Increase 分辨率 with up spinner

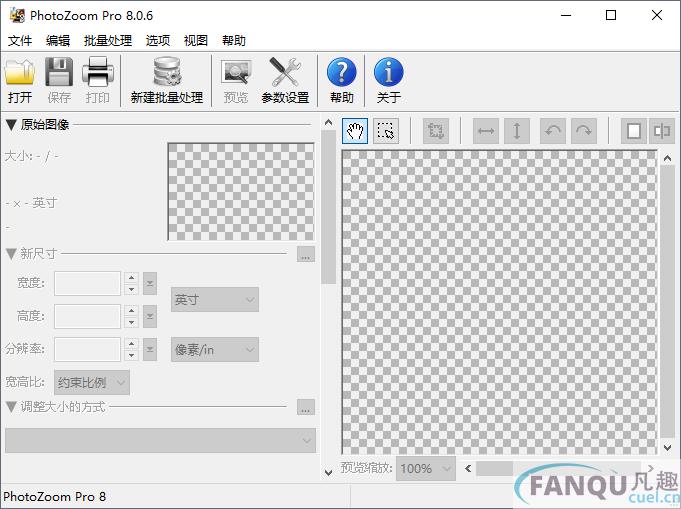pyautogui.click(x=131, y=344)
